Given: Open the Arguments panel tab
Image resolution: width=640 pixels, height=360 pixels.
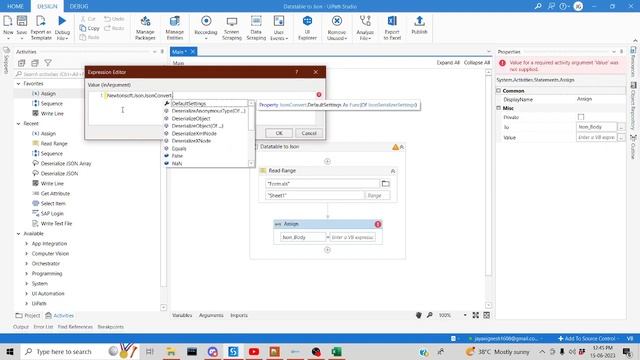Looking at the screenshot, I should coord(211,315).
